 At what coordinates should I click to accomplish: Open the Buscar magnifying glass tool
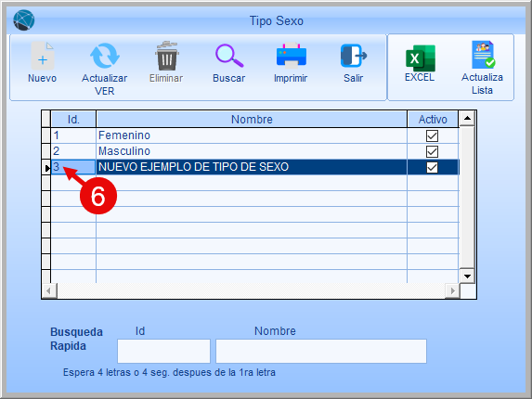tap(229, 56)
